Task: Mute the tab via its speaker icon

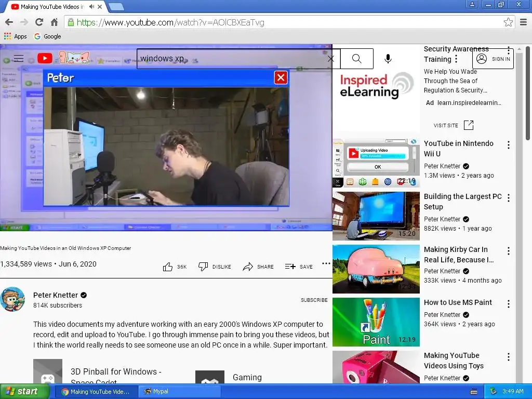Action: 91,6
